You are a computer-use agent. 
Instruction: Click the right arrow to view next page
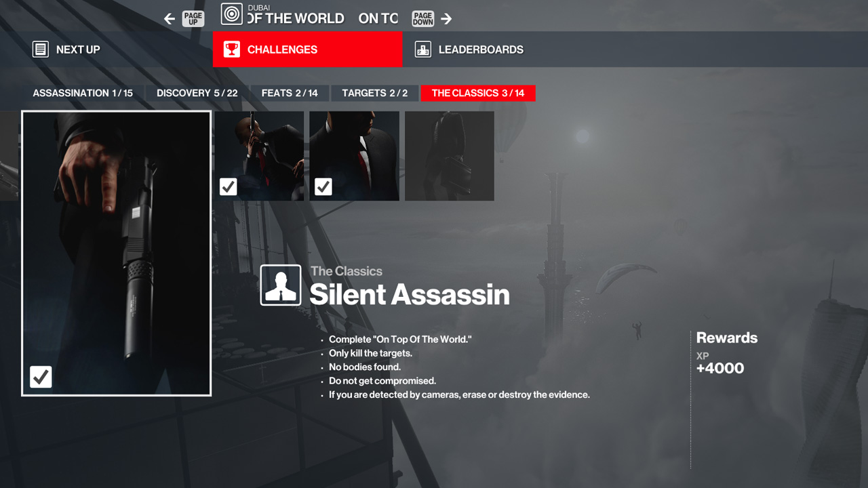(445, 18)
